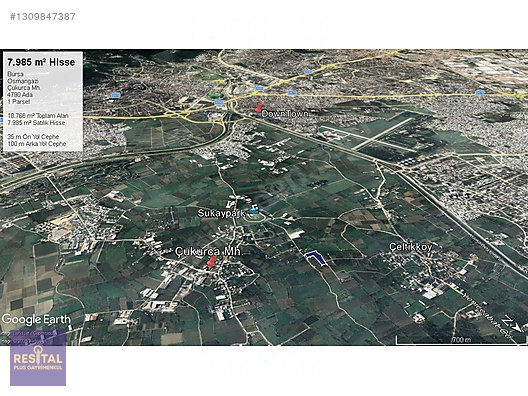Select the blue highlighted parcel polygon
528x396 pixels.
tap(315, 258)
